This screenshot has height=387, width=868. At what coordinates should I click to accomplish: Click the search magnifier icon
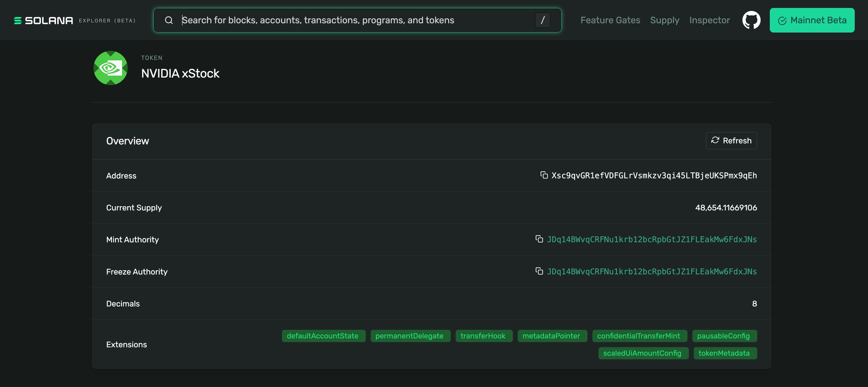(x=169, y=20)
